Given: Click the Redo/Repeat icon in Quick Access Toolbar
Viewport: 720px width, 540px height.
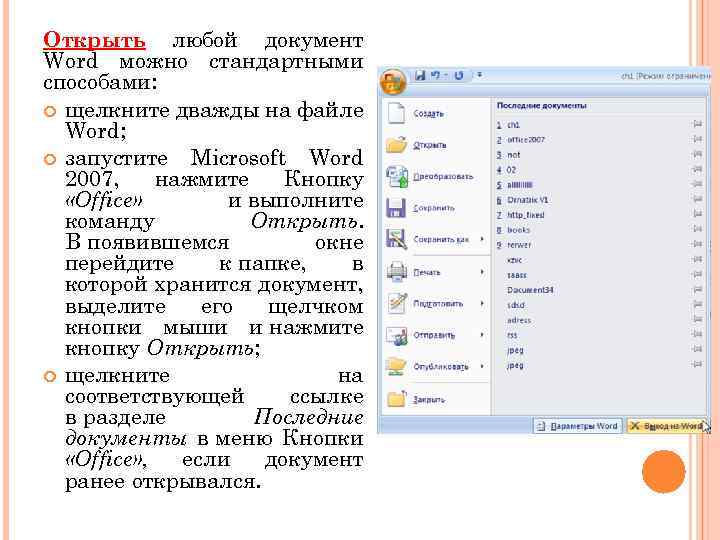Looking at the screenshot, I should point(458,75).
